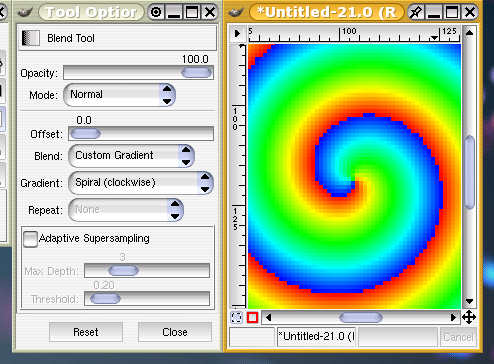Screen dimensions: 494x364
Task: Click the Offset slider handle
Action: (x=85, y=134)
